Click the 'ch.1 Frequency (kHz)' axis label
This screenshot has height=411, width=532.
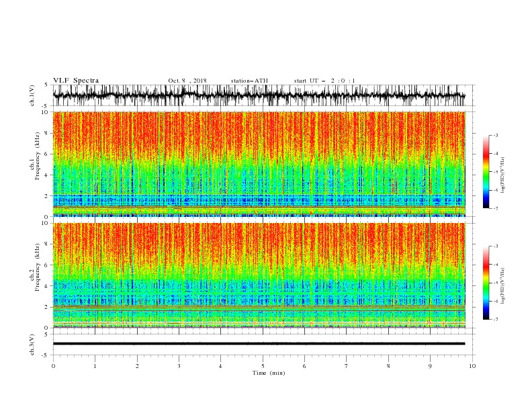(36, 156)
